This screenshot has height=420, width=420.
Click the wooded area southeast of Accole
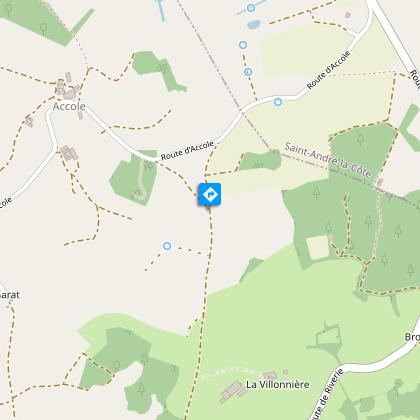[x=135, y=178]
